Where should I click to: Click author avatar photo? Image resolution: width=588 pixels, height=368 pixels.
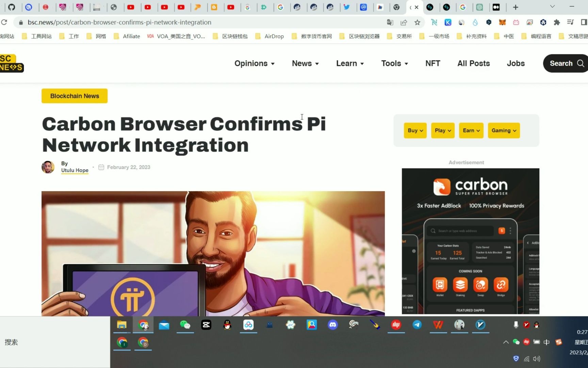pyautogui.click(x=48, y=167)
